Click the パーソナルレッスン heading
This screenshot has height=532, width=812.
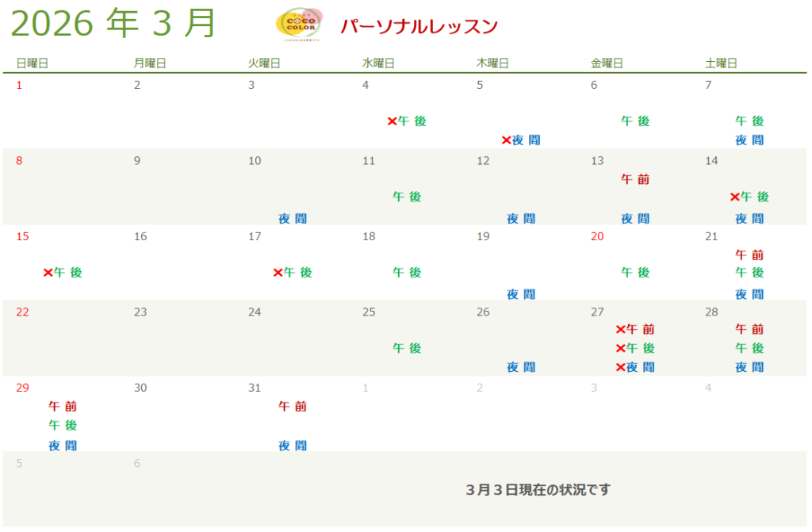[419, 26]
